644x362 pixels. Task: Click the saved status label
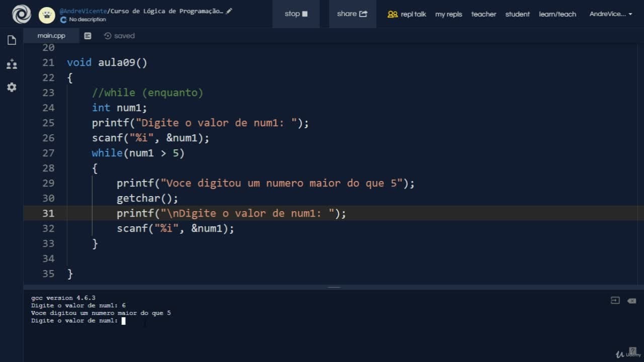pyautogui.click(x=124, y=36)
